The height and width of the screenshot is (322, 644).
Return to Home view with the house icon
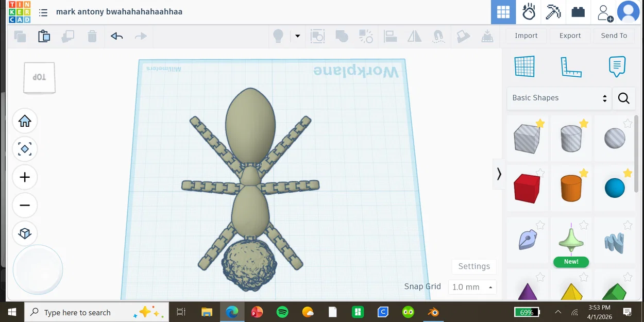[x=25, y=121]
